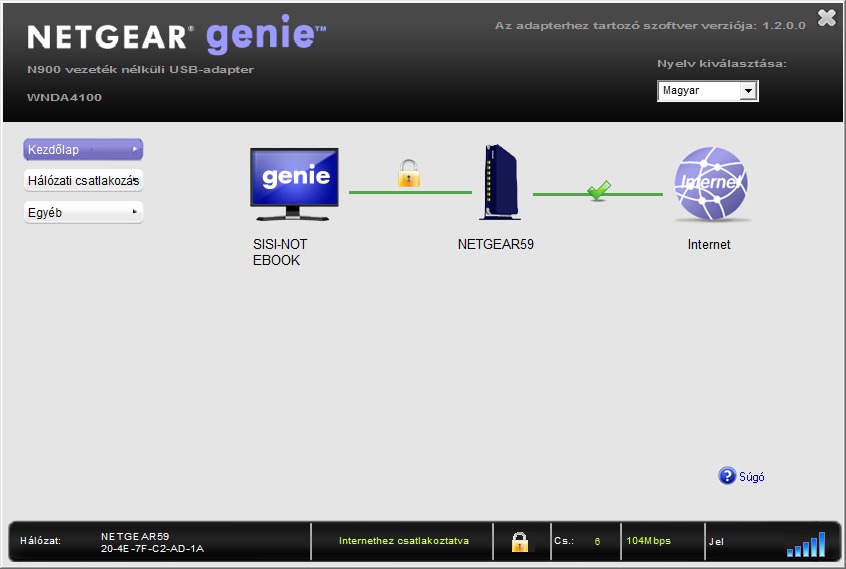Viewport: 846px width, 569px height.
Task: Click the signal strength bars icon
Action: pyautogui.click(x=806, y=544)
